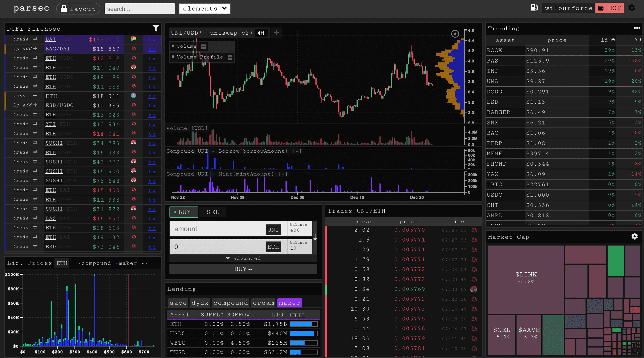Click uniswap icon on BAS/DAI row
644x358 pixels.
[x=134, y=218]
